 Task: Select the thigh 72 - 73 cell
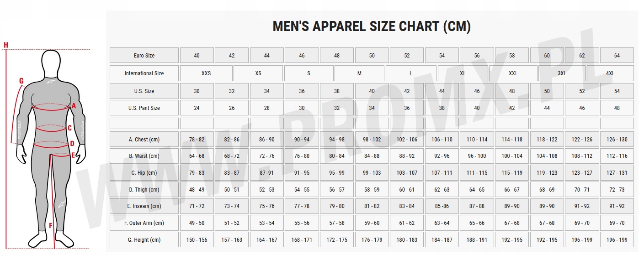click(617, 190)
